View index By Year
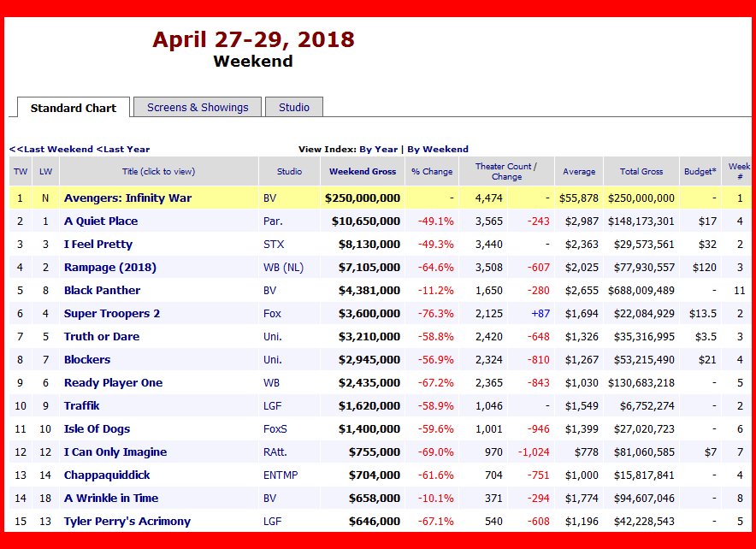The width and height of the screenshot is (756, 549). pos(380,149)
